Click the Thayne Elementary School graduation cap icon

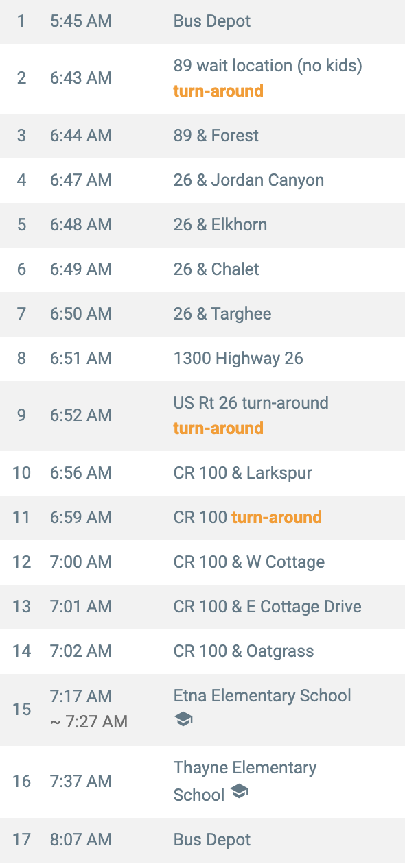point(239,792)
